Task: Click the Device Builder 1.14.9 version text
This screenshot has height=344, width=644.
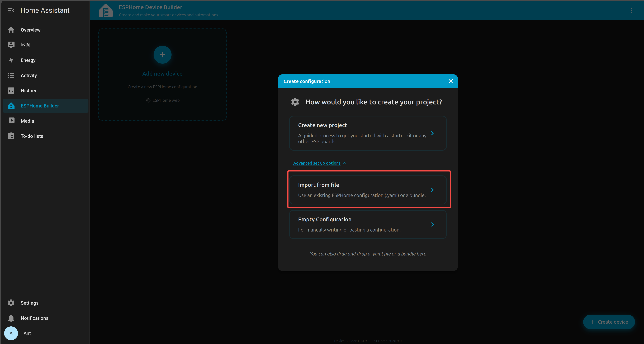Action: tap(350, 341)
